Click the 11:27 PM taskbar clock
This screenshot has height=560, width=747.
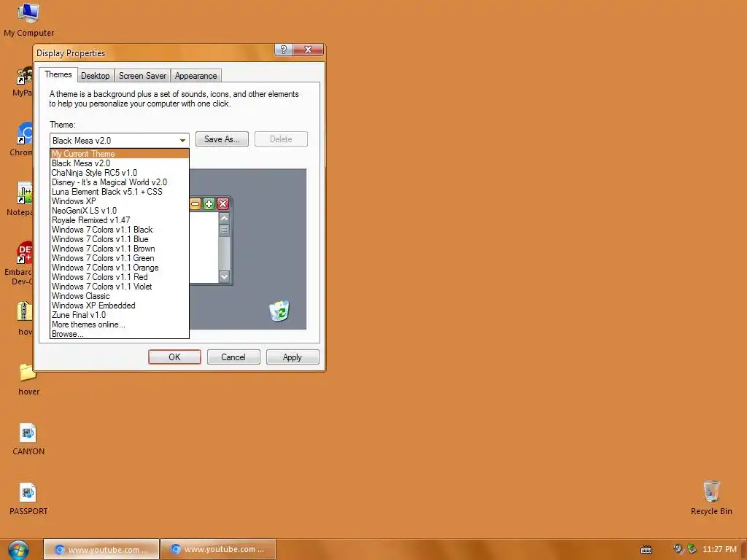click(719, 550)
